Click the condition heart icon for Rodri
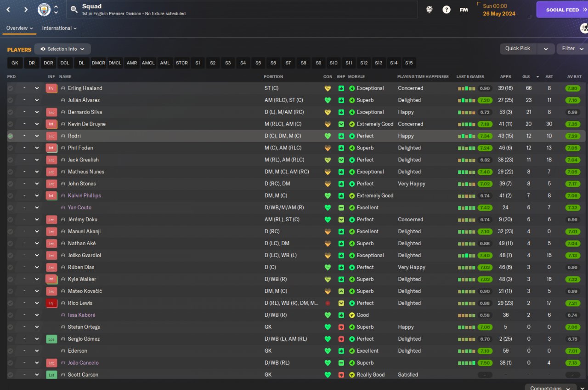This screenshot has height=390, width=588. [328, 136]
